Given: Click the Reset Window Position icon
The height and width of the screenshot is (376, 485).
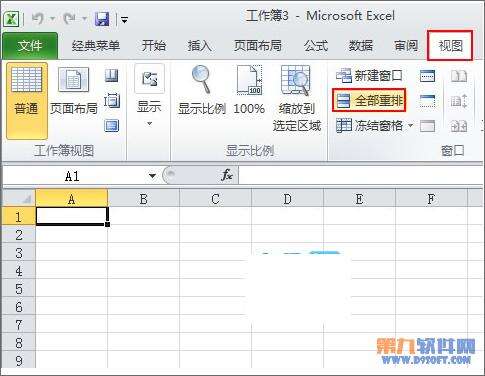Looking at the screenshot, I should coord(459,126).
